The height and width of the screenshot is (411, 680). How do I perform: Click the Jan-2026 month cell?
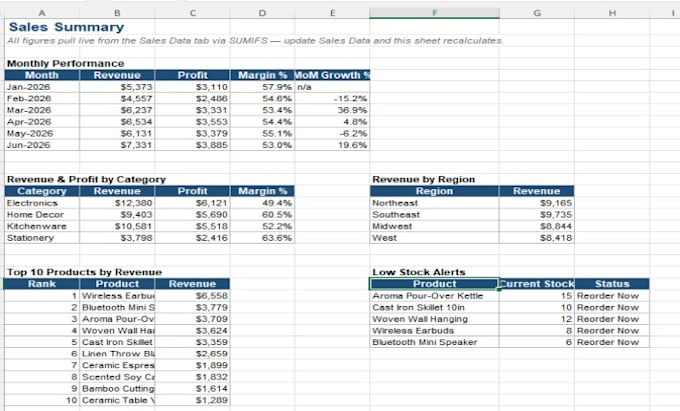42,87
